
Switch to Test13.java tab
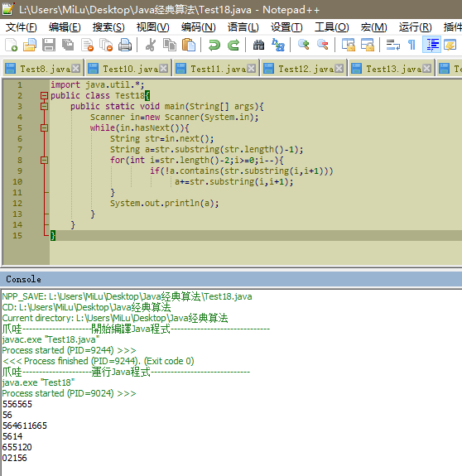(391, 69)
